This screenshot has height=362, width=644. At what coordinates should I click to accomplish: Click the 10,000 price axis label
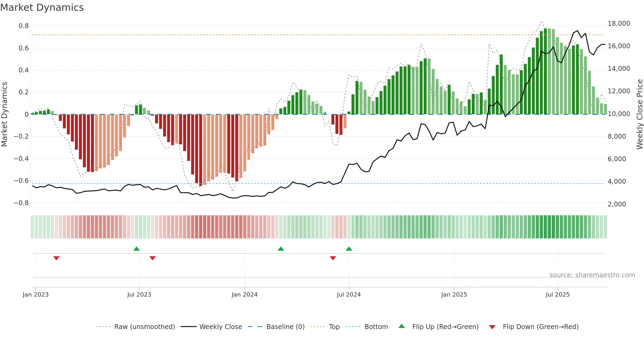(x=619, y=114)
